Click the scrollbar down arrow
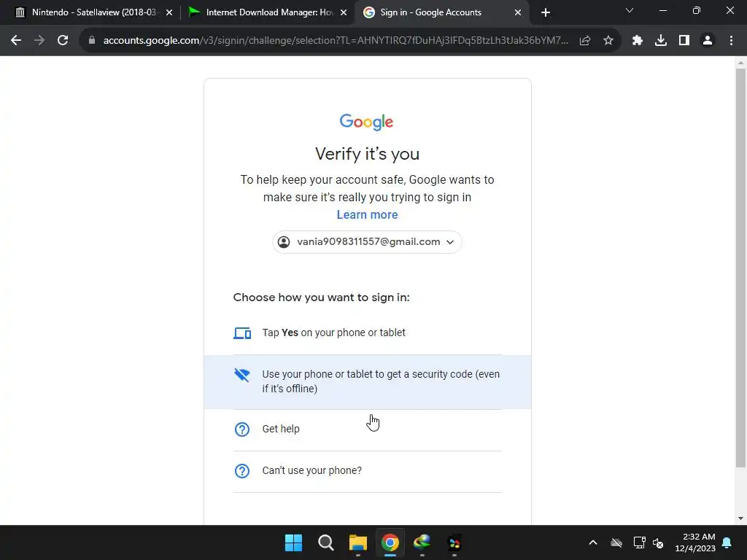This screenshot has width=747, height=560. [x=740, y=518]
